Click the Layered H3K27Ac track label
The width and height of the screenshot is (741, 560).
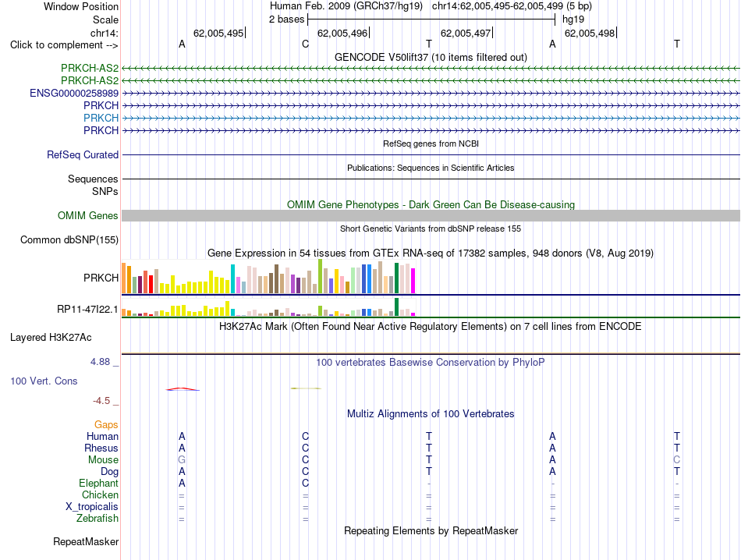click(51, 338)
